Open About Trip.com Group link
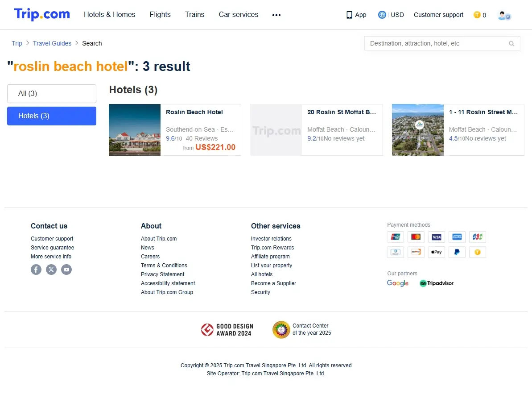The width and height of the screenshot is (532, 411). click(167, 292)
